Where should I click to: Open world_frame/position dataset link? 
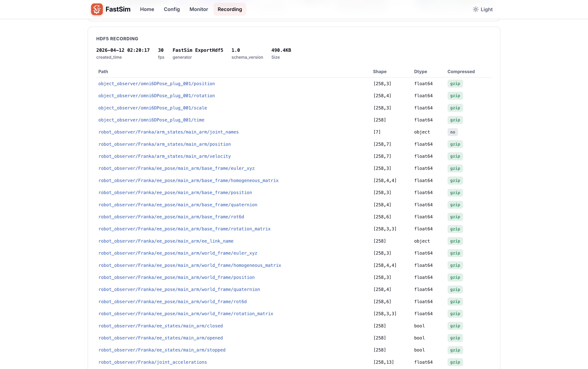177,277
